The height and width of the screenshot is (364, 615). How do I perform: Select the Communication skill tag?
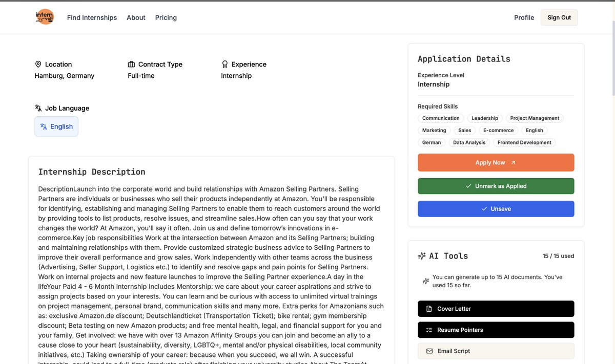(441, 118)
